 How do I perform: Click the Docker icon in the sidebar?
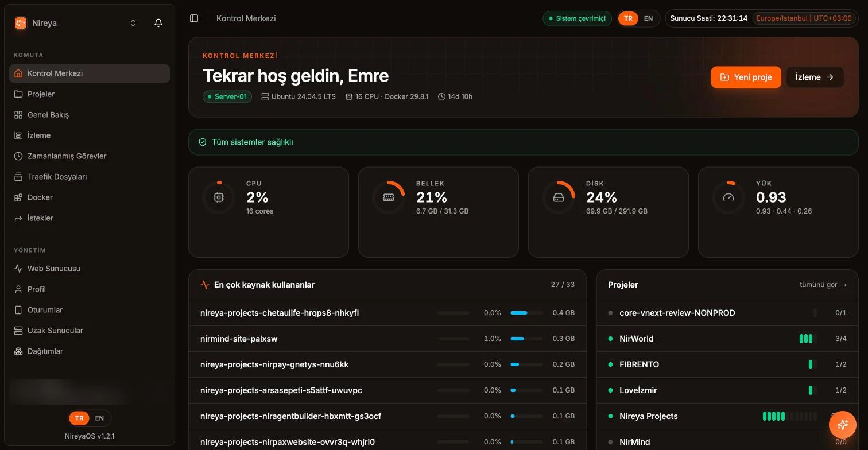click(x=18, y=197)
